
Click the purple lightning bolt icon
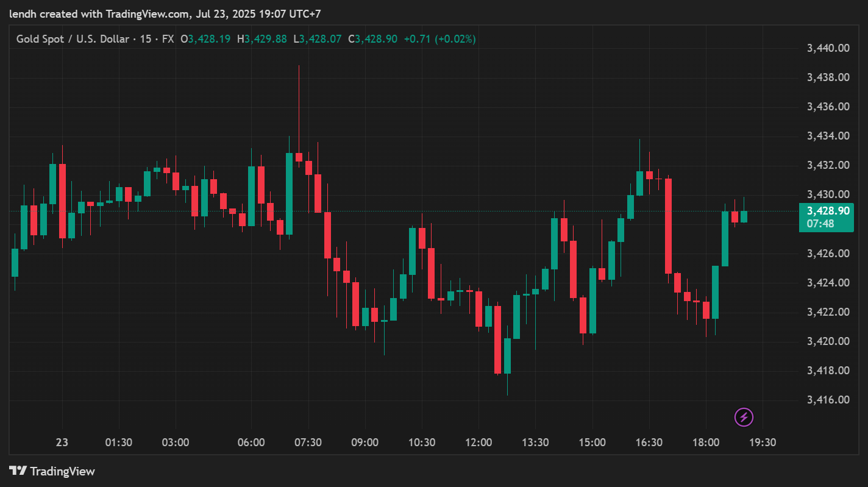pyautogui.click(x=744, y=417)
